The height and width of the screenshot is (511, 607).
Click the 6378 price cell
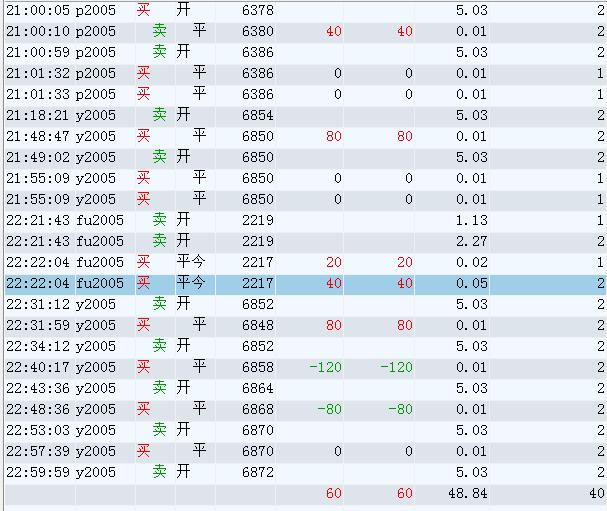pos(257,10)
